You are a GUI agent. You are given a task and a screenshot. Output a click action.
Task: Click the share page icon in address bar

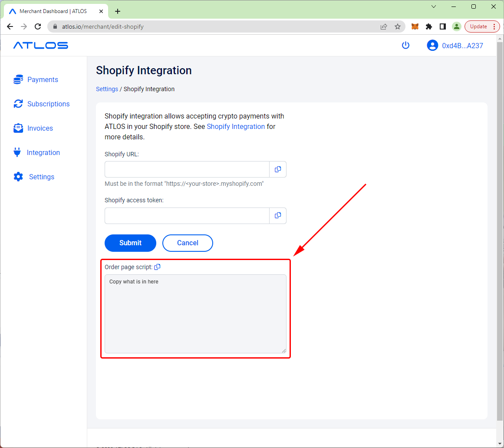click(384, 26)
